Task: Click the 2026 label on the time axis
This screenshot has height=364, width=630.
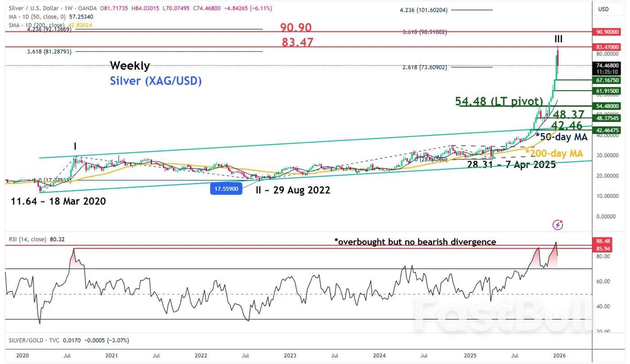Action: tap(560, 355)
